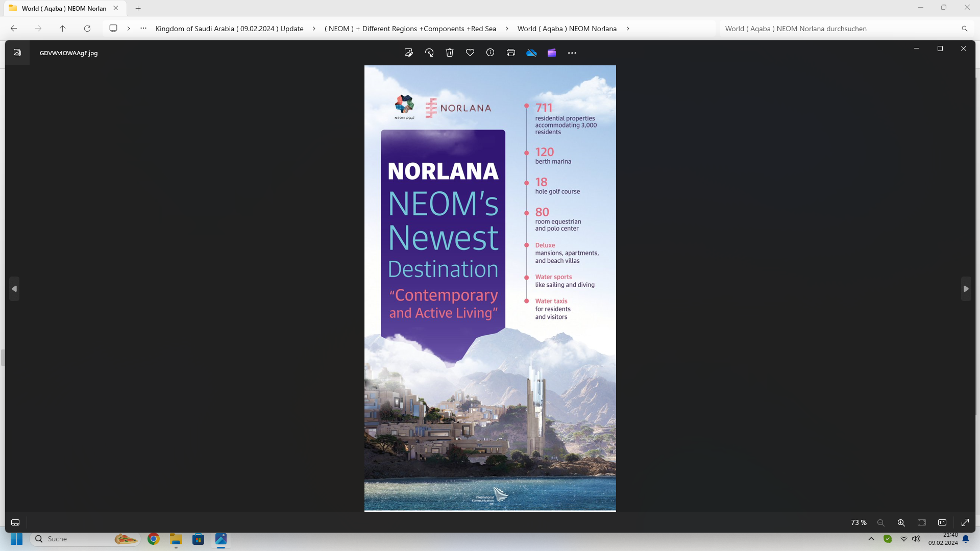Open '( NEOM ) + Different Regions' breadcrumb
This screenshot has width=980, height=551.
pos(410,29)
